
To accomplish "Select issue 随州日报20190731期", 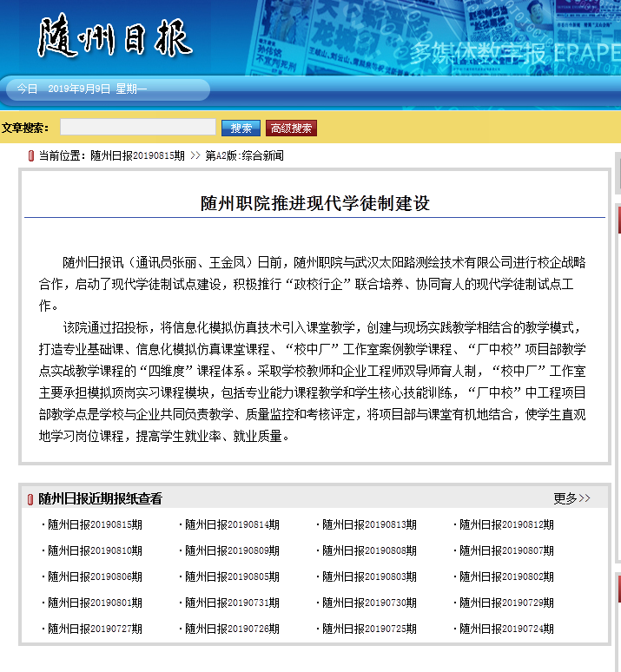I will click(232, 603).
